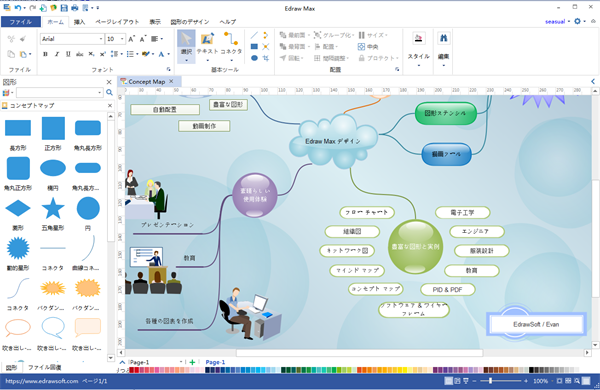Image resolution: width=600 pixels, height=390 pixels.
Task: Add a new page with plus button
Action: tap(192, 362)
